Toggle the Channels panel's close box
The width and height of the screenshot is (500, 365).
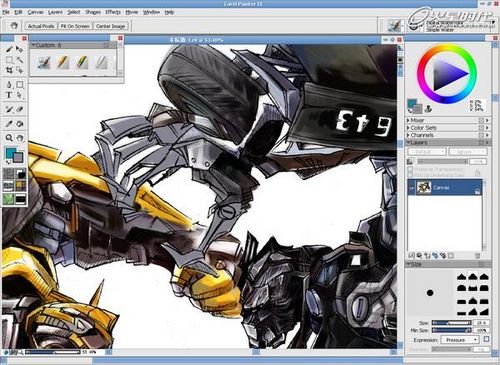(x=481, y=135)
